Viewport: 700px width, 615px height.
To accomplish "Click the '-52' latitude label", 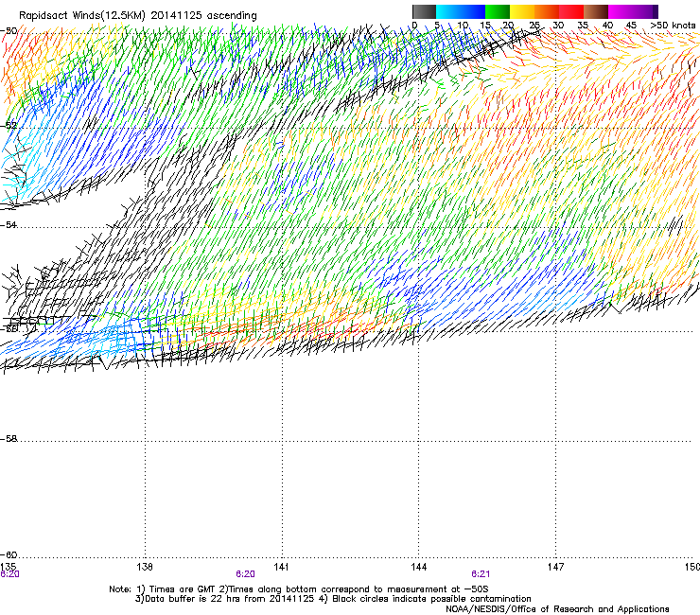I will pos(9,126).
